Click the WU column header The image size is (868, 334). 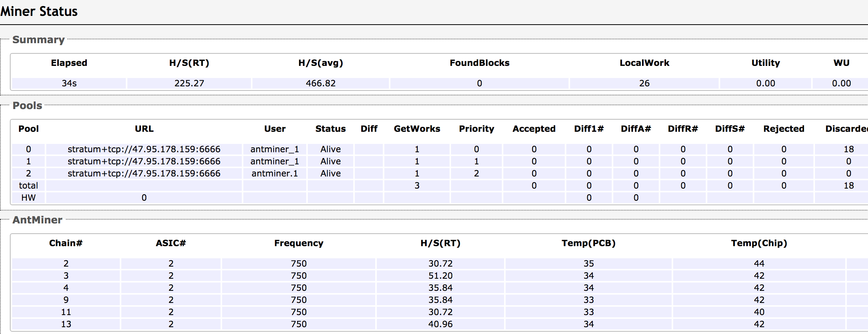[841, 63]
